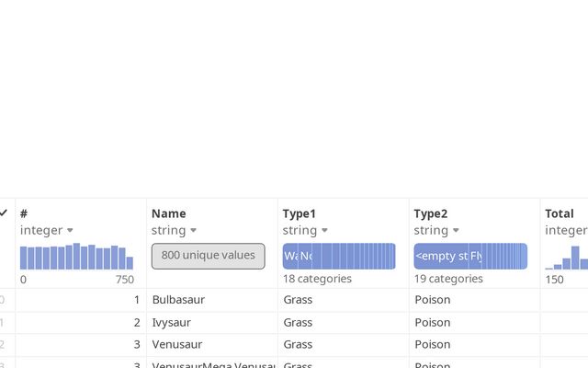Image resolution: width=588 pixels, height=368 pixels.
Task: Click the select-all checkmark in the table corner
Action: click(4, 213)
